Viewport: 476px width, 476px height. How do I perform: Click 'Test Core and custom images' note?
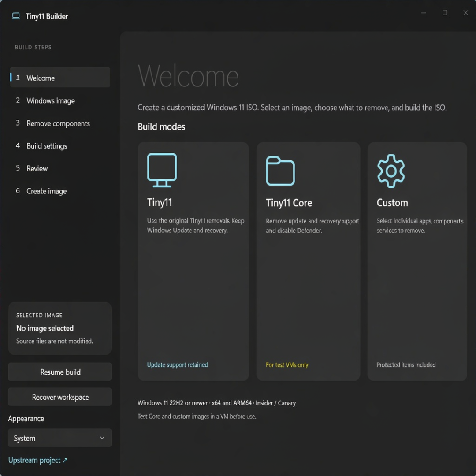pyautogui.click(x=197, y=416)
